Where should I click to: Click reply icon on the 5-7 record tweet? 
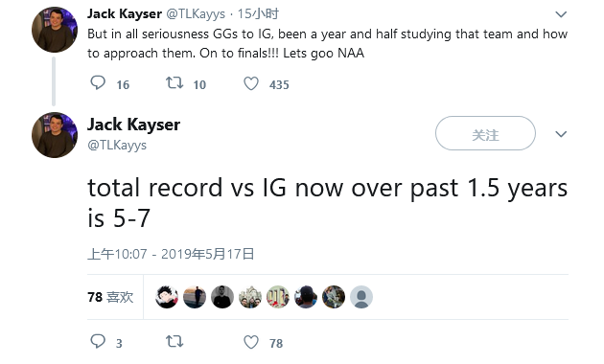98,341
